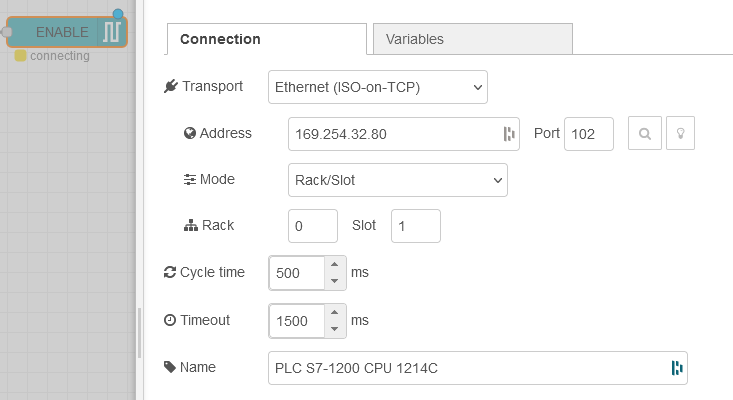Click the lightbulb button next to Port

[680, 134]
